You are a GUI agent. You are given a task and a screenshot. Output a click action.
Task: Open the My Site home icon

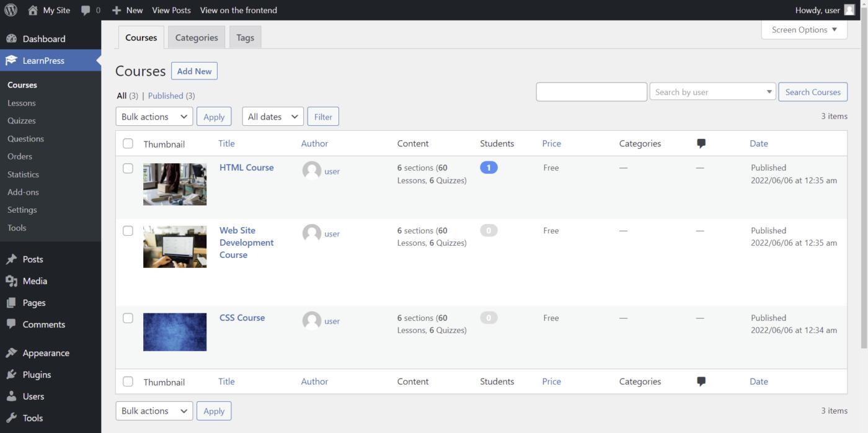33,10
